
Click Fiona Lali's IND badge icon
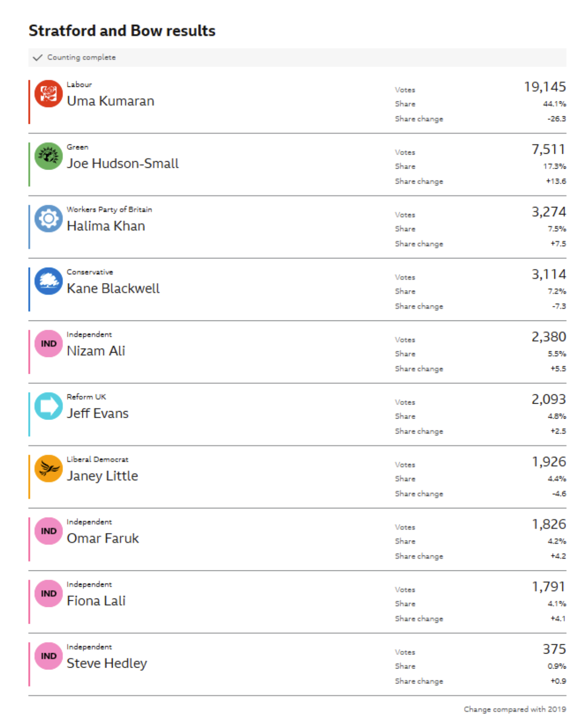pyautogui.click(x=48, y=594)
